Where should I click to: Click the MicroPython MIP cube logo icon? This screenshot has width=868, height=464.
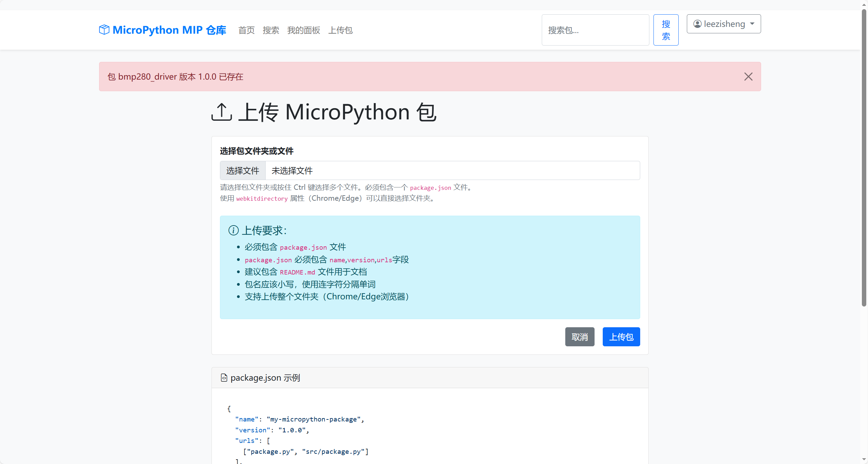tap(104, 30)
